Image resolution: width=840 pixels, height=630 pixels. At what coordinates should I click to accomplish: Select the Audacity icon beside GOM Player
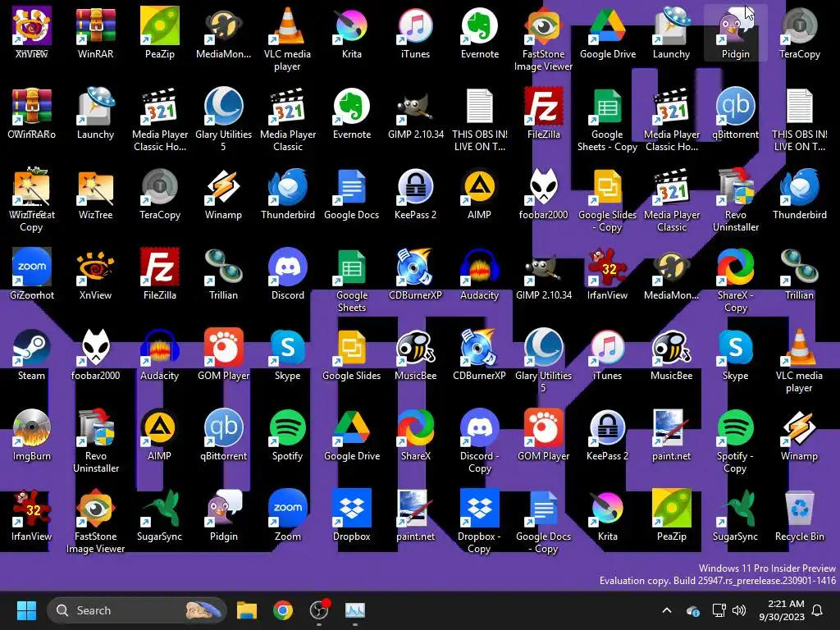coord(160,354)
